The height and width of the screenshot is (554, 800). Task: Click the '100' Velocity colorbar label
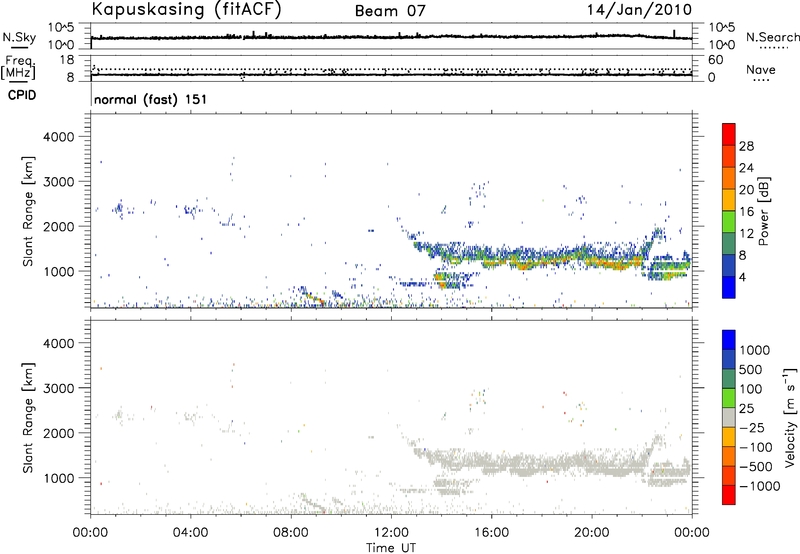pyautogui.click(x=751, y=389)
